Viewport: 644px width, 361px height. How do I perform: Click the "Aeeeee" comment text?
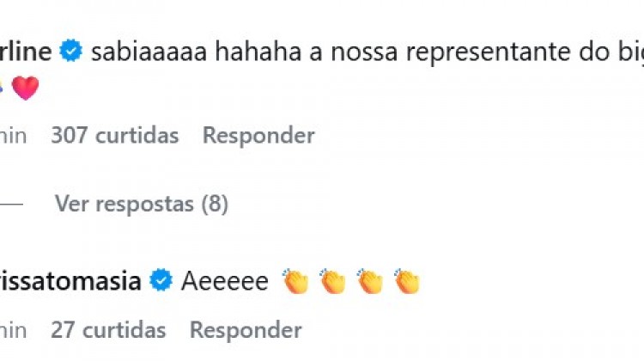point(225,281)
